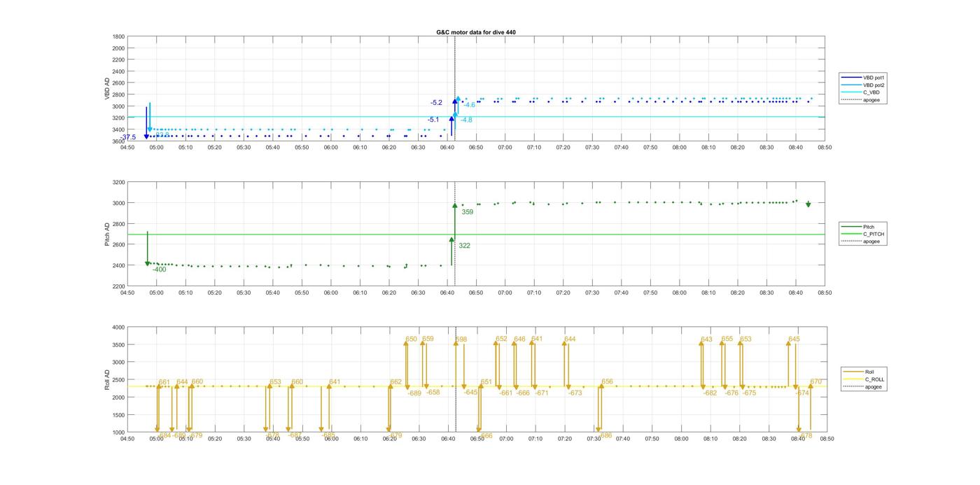Image resolution: width=980 pixels, height=485 pixels.
Task: Click the 'Roll AD' axis label
Action: click(107, 380)
